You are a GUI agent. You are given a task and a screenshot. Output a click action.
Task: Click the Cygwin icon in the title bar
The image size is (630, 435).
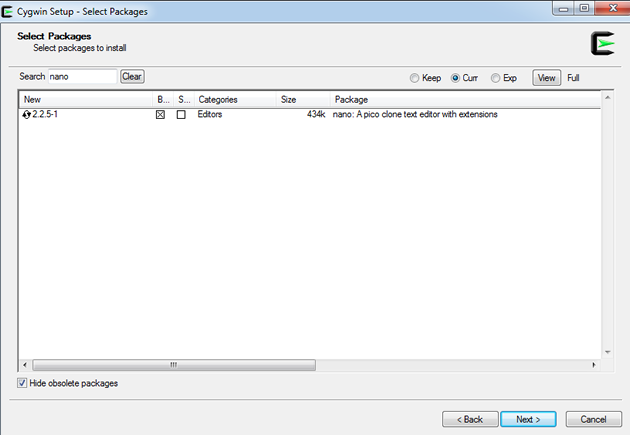coord(6,12)
